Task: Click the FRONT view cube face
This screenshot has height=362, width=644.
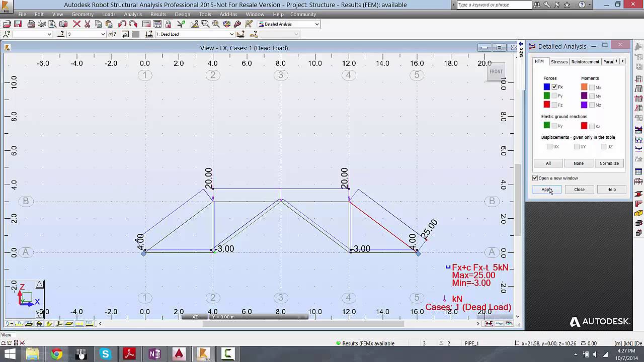Action: pyautogui.click(x=496, y=71)
